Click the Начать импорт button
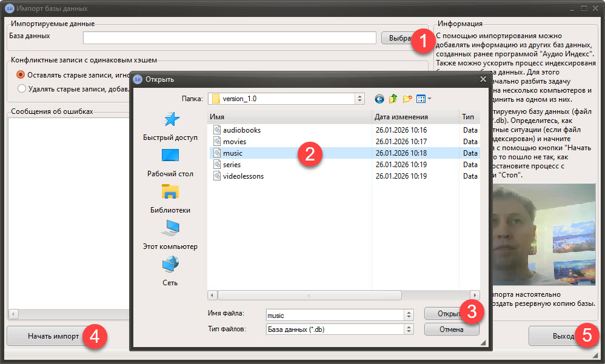The height and width of the screenshot is (364, 605). click(x=53, y=336)
